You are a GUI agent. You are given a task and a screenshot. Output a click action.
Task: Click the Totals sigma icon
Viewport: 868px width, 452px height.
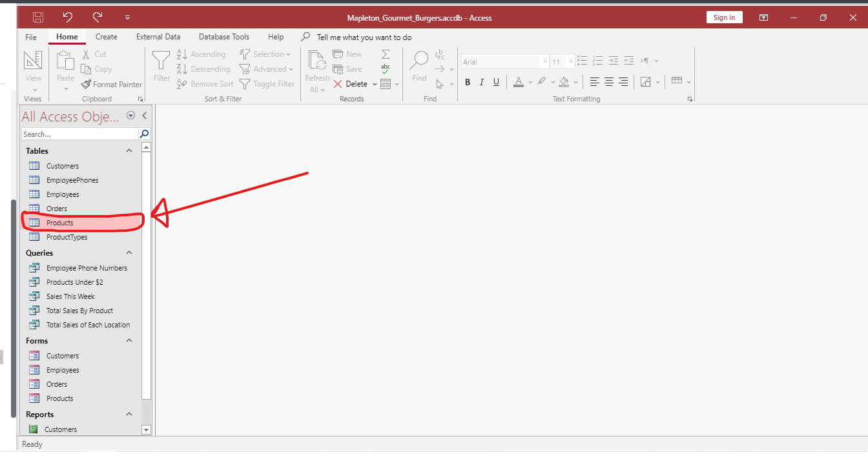click(386, 54)
